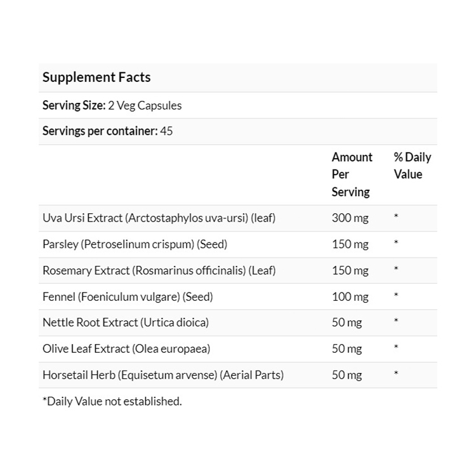Click the Serving Size 2 Veg Capsules row
This screenshot has width=476, height=476.
pyautogui.click(x=112, y=105)
